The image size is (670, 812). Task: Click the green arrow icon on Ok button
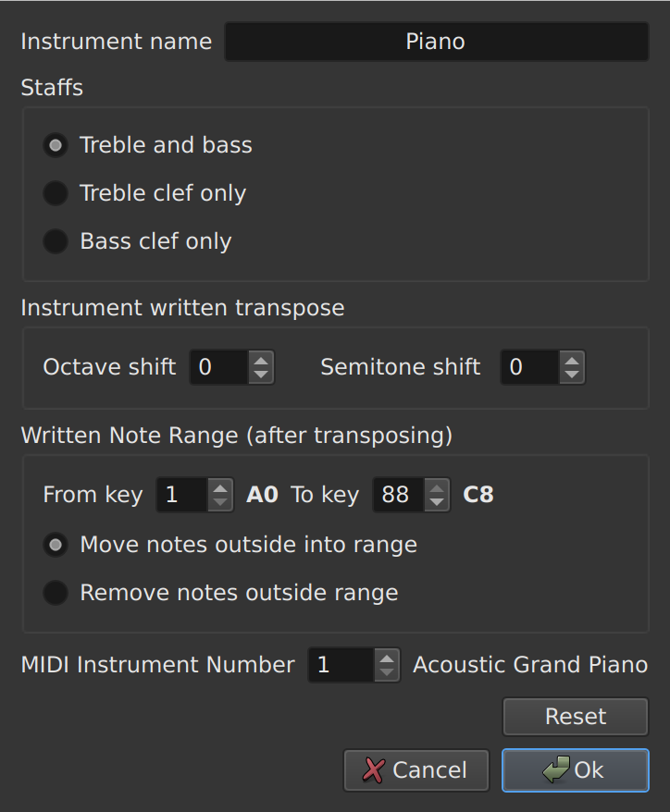pos(554,769)
